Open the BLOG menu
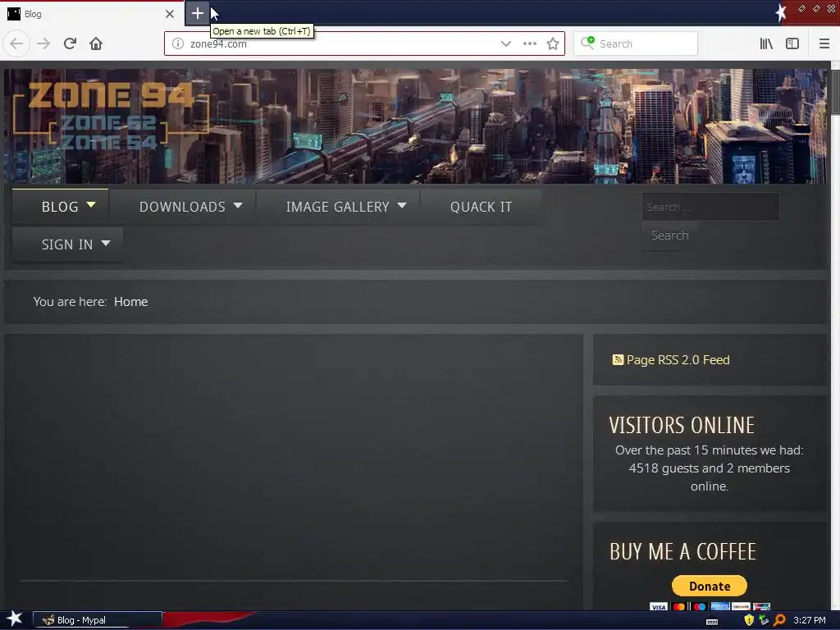This screenshot has height=630, width=840. tap(60, 207)
